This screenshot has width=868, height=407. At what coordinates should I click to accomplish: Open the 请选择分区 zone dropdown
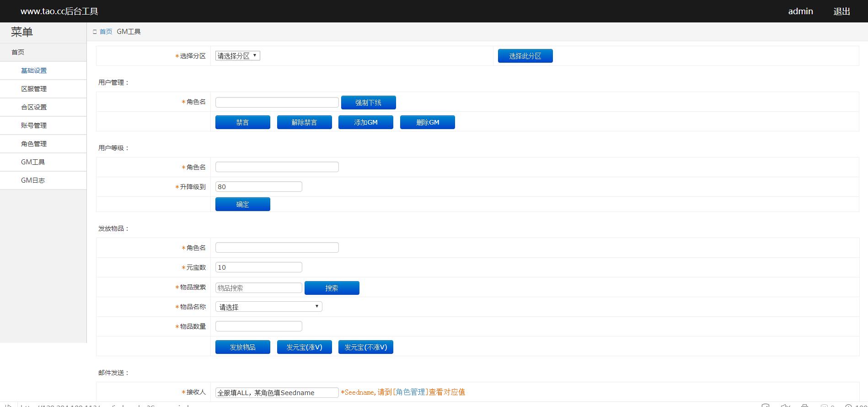click(237, 56)
